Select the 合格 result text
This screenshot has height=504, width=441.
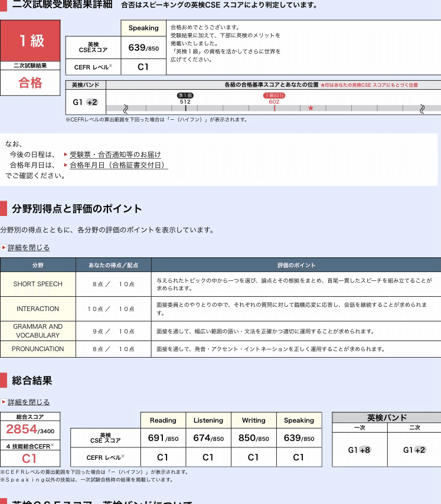(x=30, y=83)
